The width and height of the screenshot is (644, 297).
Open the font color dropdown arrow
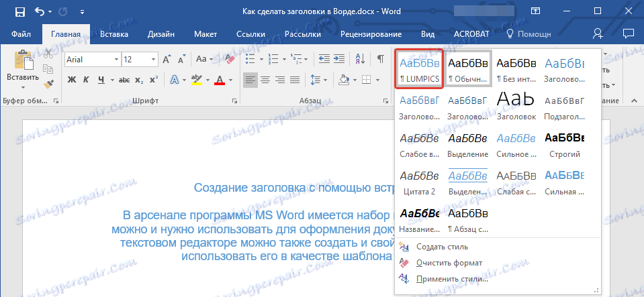(230, 80)
